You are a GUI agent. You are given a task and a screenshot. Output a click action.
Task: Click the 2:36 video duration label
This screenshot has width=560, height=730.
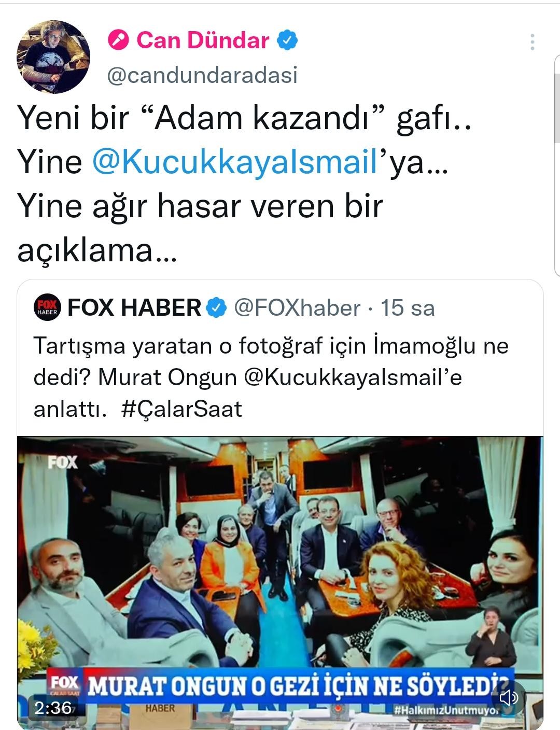pyautogui.click(x=53, y=708)
